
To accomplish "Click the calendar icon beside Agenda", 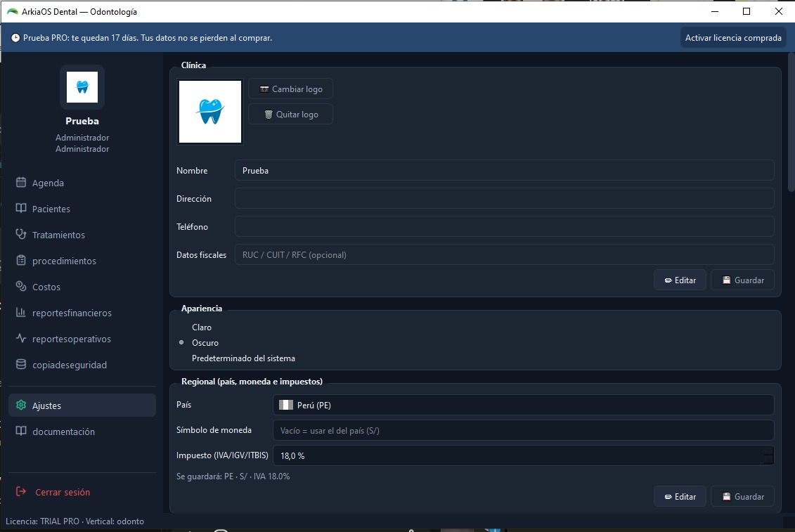I will click(x=21, y=183).
